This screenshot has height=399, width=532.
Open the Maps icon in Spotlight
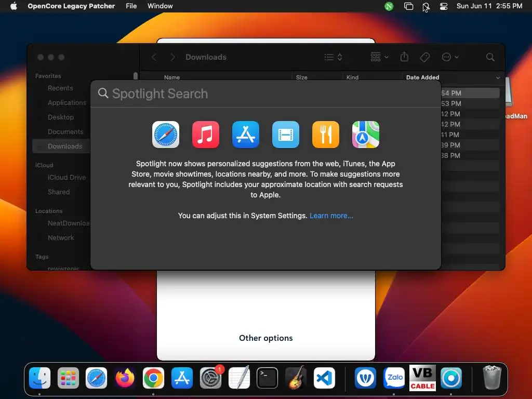(x=366, y=135)
